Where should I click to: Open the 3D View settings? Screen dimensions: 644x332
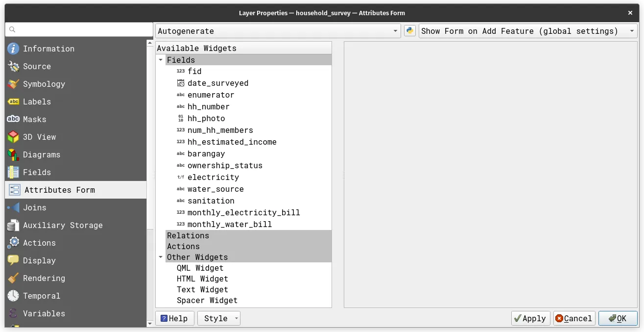(39, 137)
